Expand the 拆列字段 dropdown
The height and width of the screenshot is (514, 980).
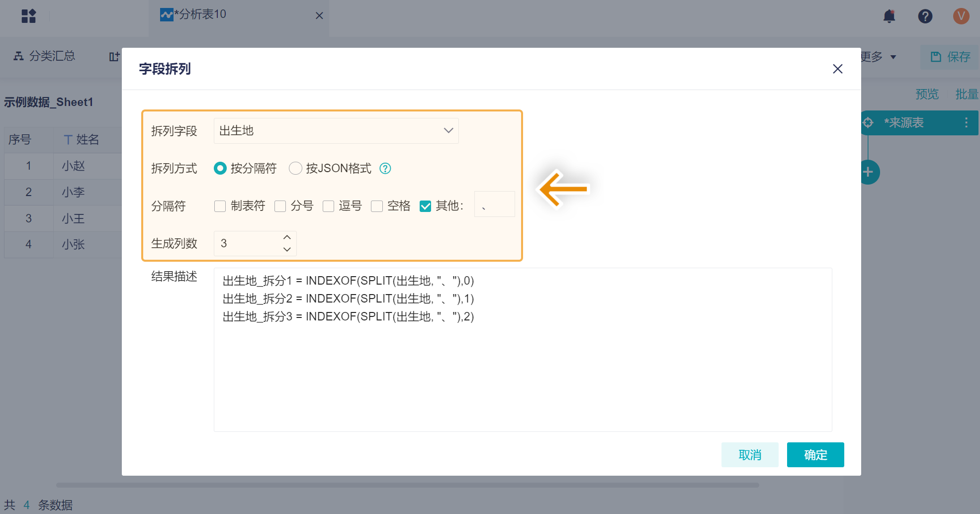click(336, 131)
